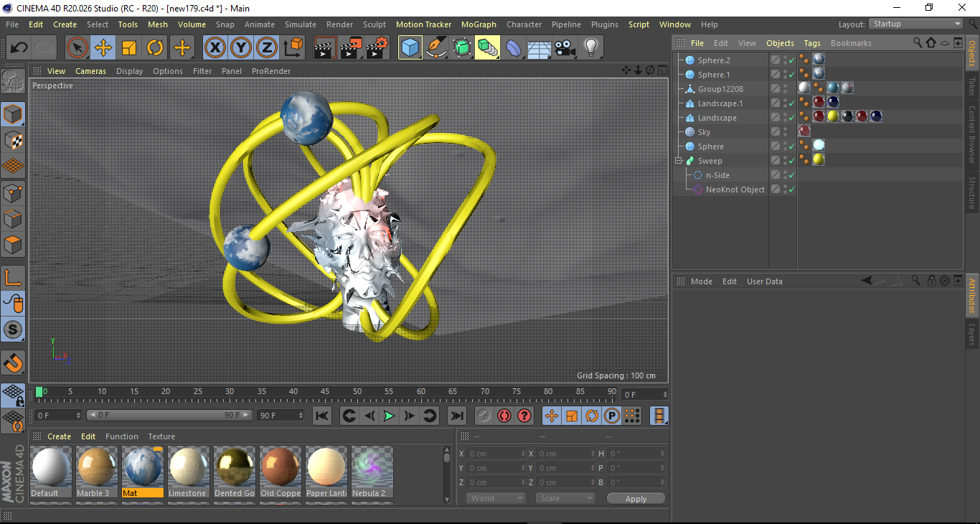Click the yellow material tag on Sweep
This screenshot has width=980, height=524.
coord(819,160)
